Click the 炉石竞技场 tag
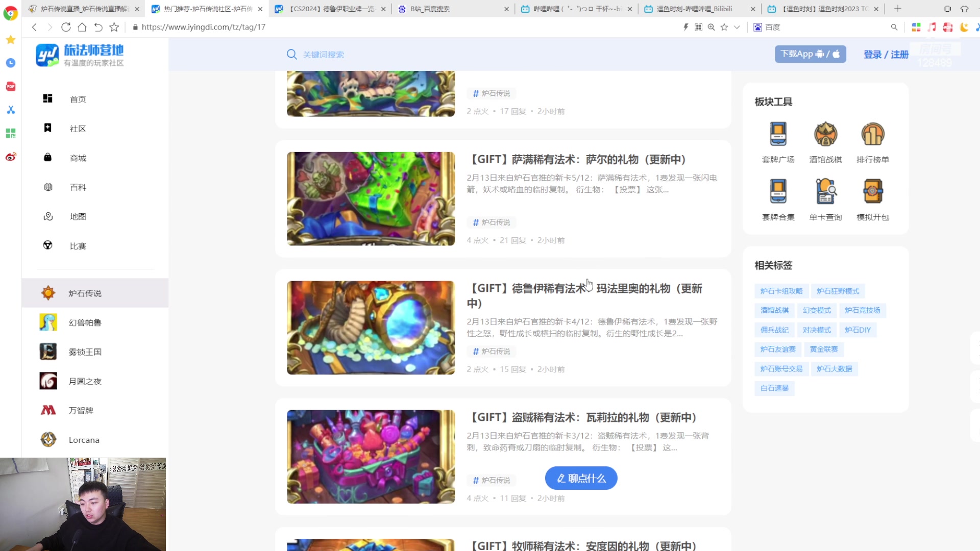 pyautogui.click(x=862, y=310)
